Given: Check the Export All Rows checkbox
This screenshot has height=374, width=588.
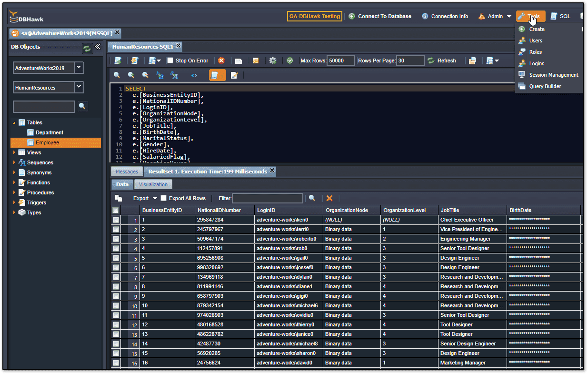Looking at the screenshot, I should [164, 198].
